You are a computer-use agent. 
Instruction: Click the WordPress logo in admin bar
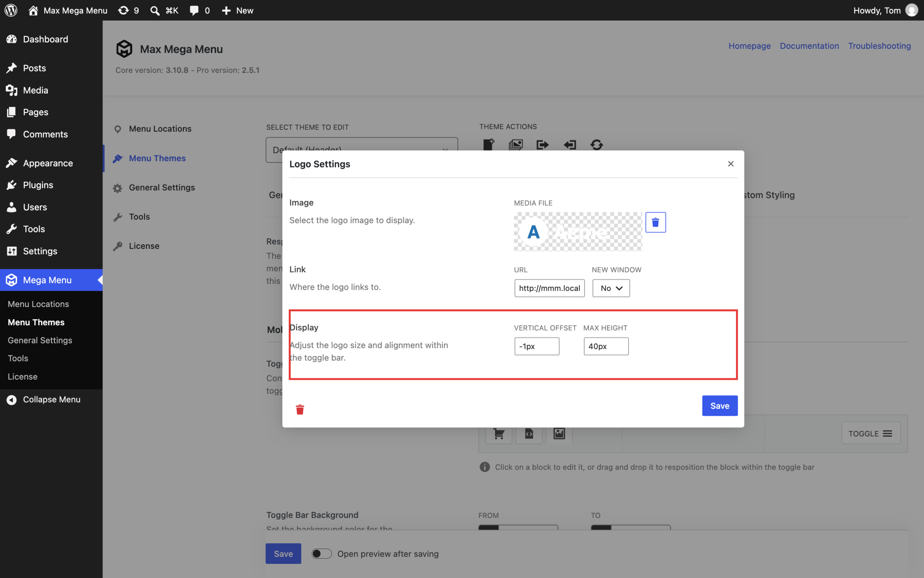(11, 10)
